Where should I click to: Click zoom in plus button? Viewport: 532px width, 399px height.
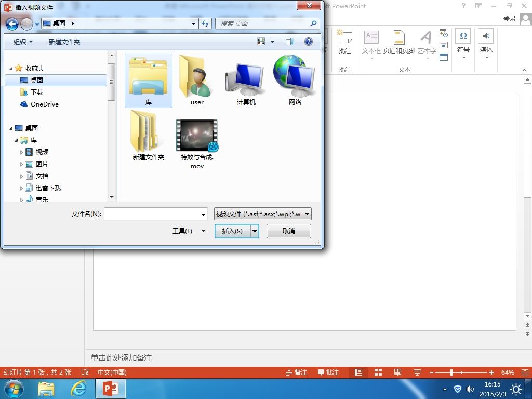[x=491, y=373]
